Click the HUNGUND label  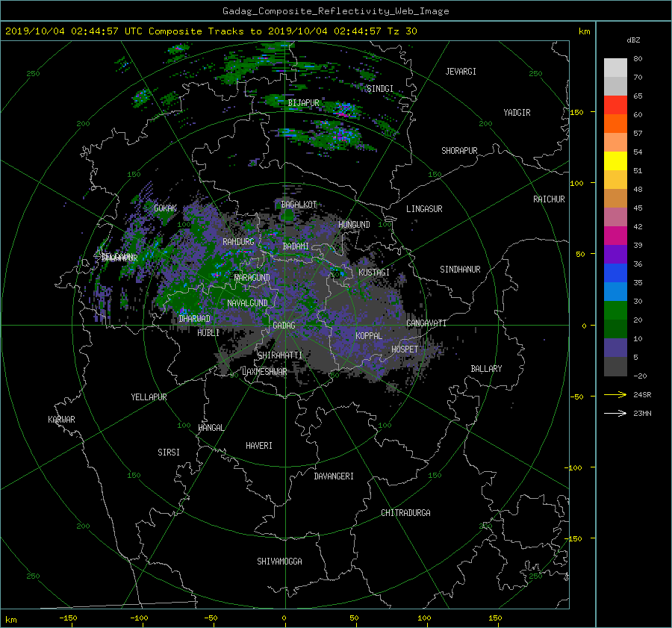354,225
